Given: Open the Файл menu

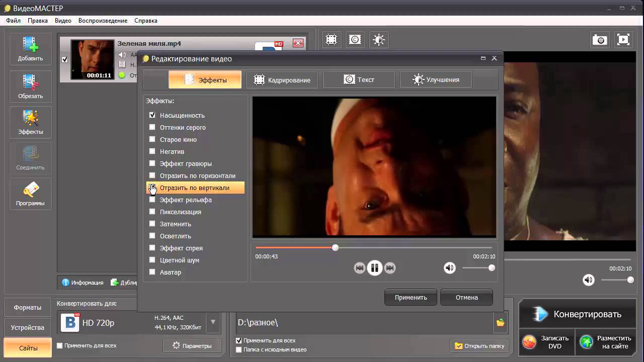Looking at the screenshot, I should tap(14, 21).
